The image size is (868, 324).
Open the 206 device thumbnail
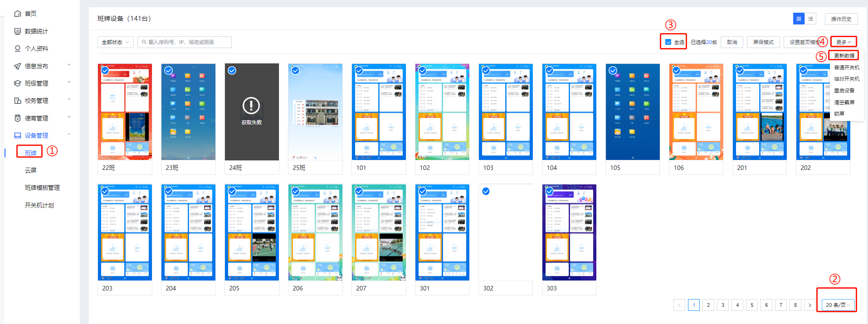[315, 232]
